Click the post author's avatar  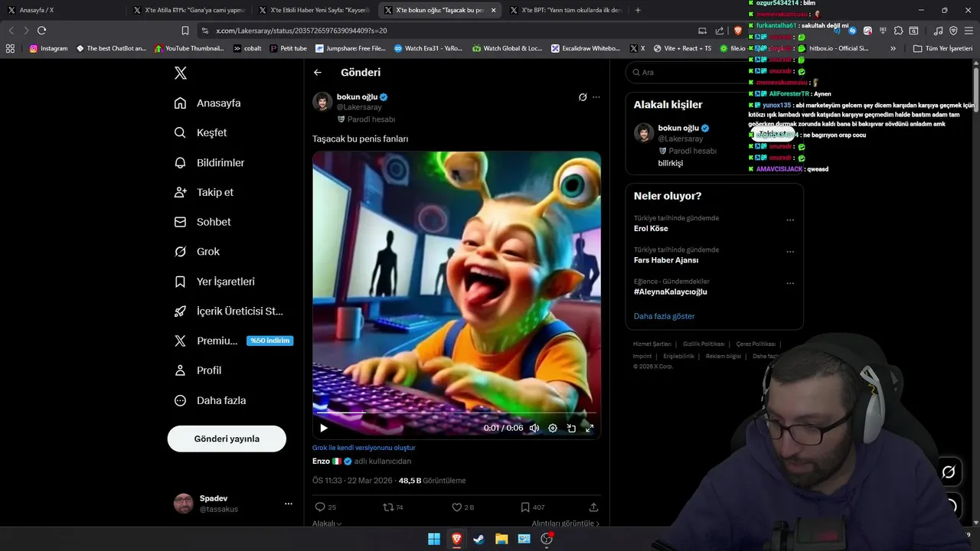click(x=322, y=102)
